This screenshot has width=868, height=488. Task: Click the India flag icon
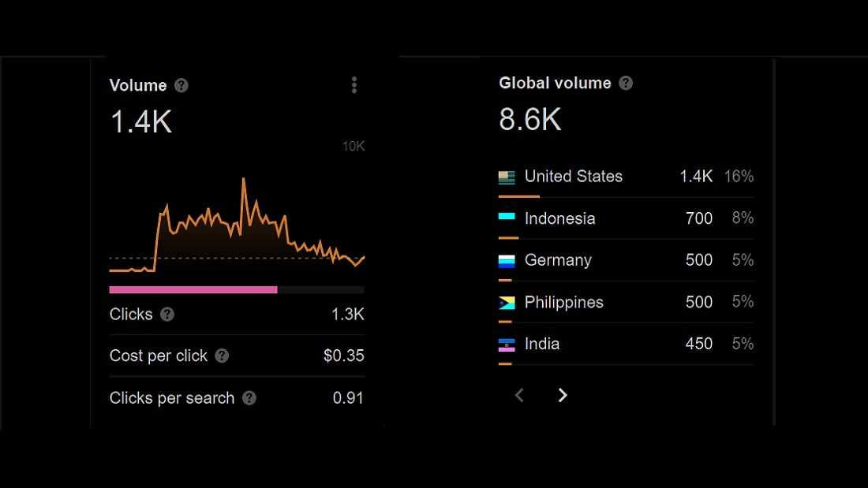507,345
